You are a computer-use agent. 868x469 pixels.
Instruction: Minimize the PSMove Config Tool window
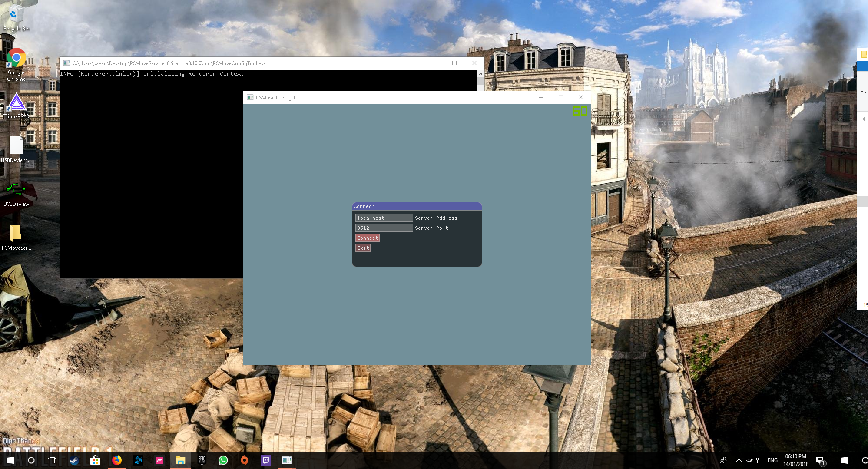[541, 97]
